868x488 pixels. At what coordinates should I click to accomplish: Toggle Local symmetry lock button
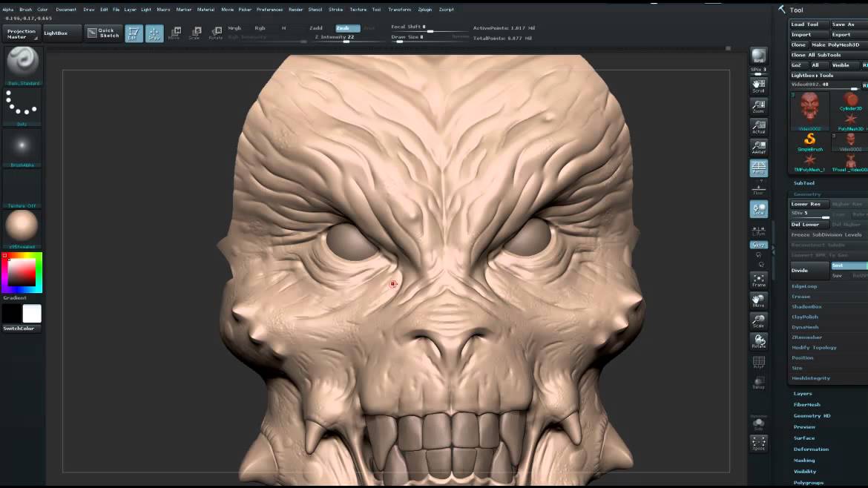tap(758, 209)
